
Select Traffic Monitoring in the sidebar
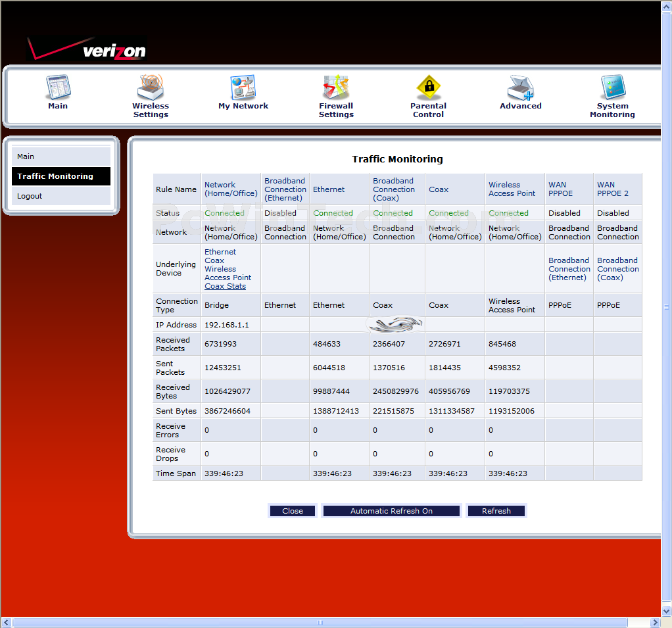click(60, 176)
